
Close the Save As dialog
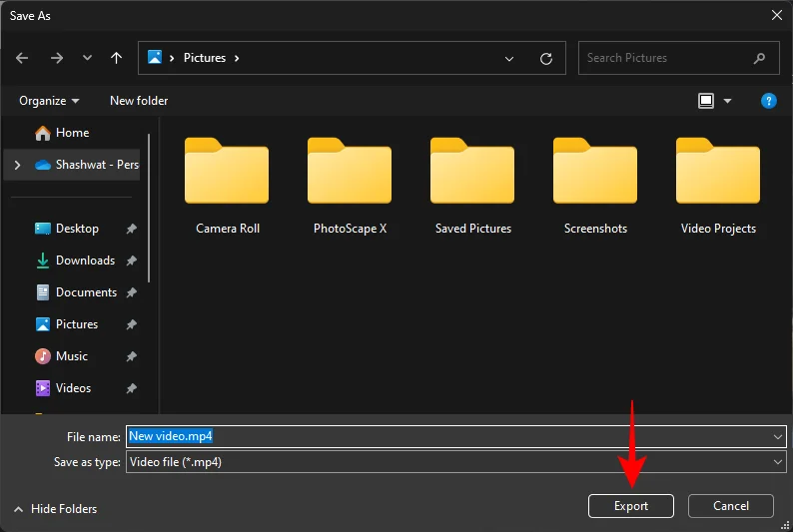coord(777,15)
